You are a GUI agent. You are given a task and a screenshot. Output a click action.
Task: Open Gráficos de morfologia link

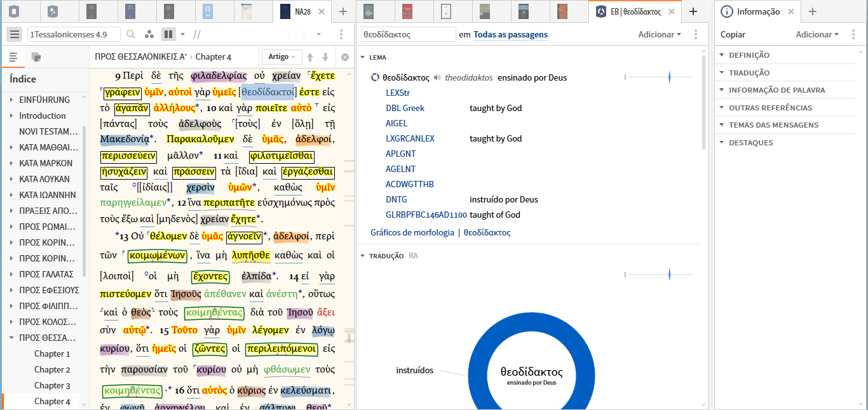(x=412, y=233)
